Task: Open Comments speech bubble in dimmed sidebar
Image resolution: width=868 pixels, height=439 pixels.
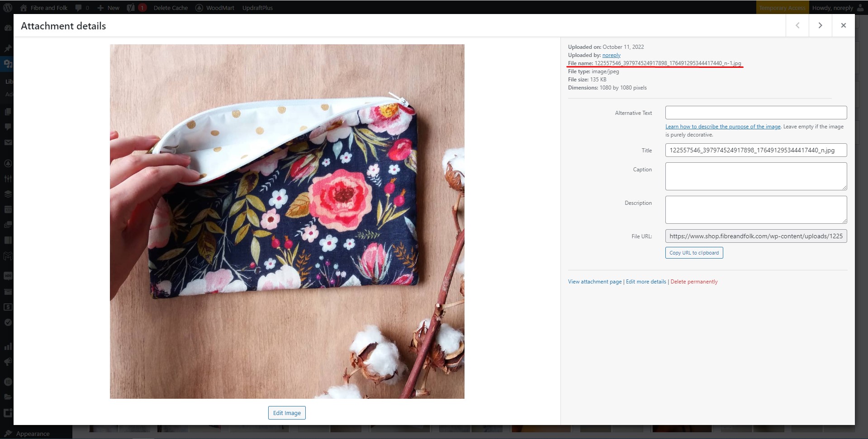Action: click(x=8, y=127)
